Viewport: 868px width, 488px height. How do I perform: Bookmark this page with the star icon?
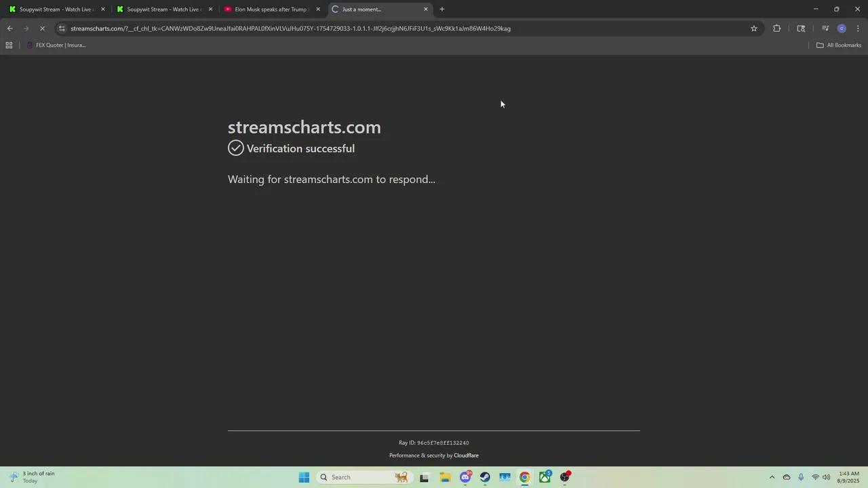(753, 28)
